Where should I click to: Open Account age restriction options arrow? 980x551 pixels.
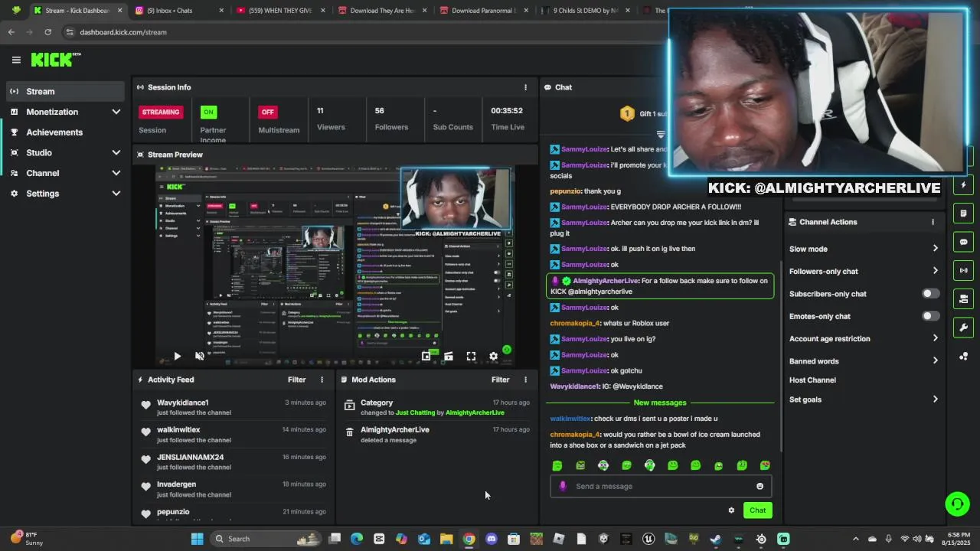pyautogui.click(x=935, y=338)
